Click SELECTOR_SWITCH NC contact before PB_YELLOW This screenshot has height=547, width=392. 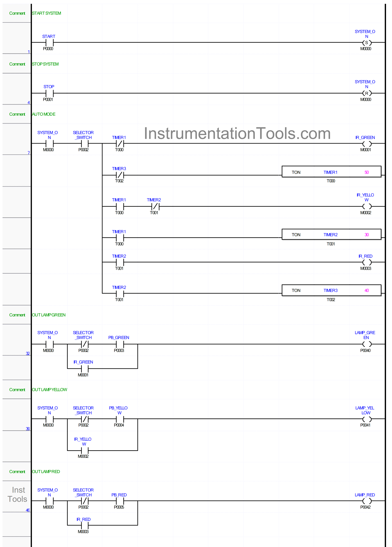coord(85,419)
